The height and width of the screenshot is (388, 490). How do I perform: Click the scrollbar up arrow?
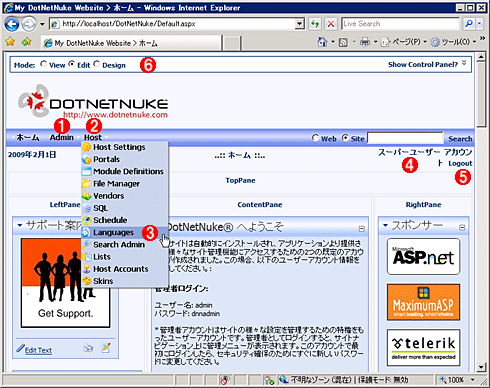coord(481,57)
